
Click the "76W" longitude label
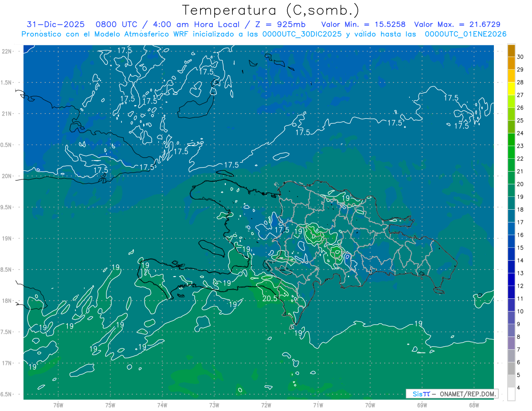click(58, 405)
